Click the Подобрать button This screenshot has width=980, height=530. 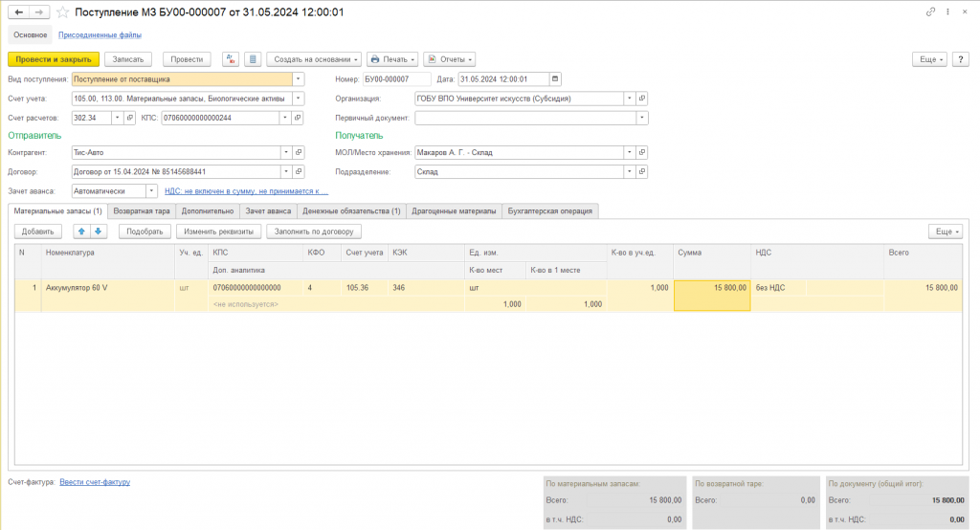click(145, 232)
